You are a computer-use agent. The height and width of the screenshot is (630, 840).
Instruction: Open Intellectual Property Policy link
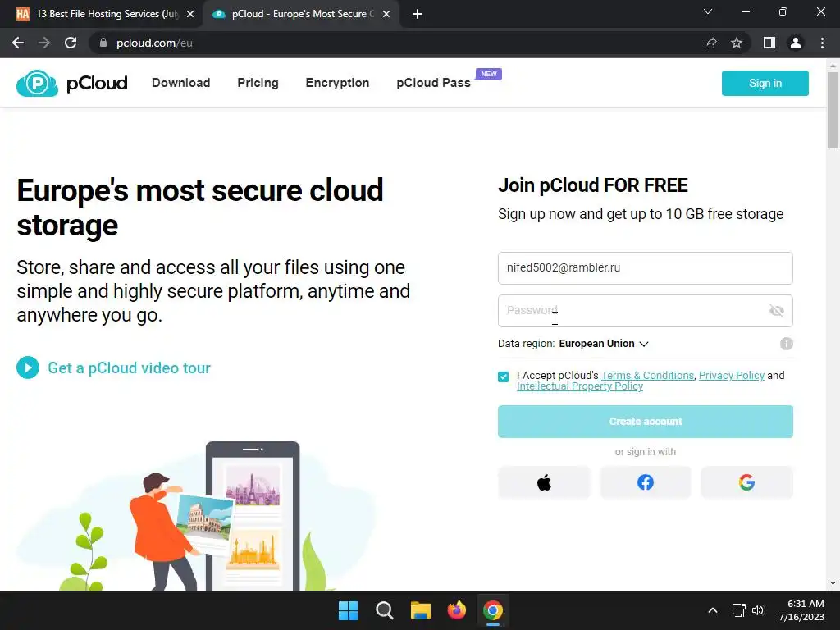[580, 386]
